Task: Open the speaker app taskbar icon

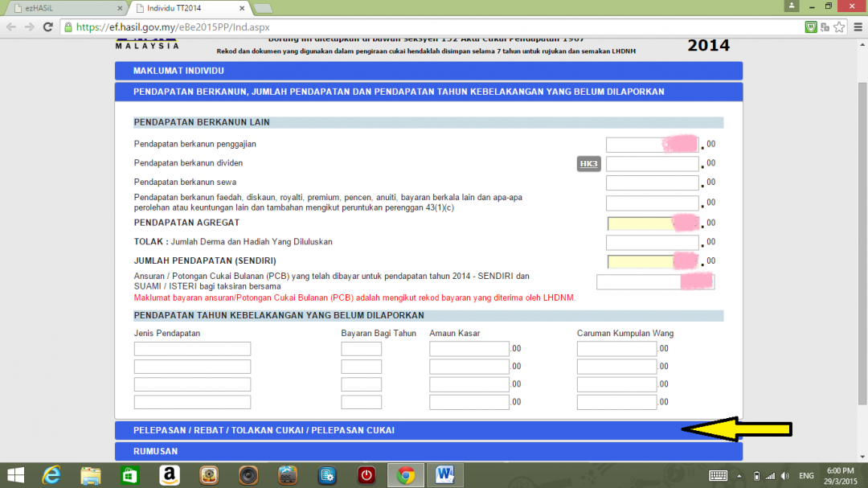Action: coord(248,475)
